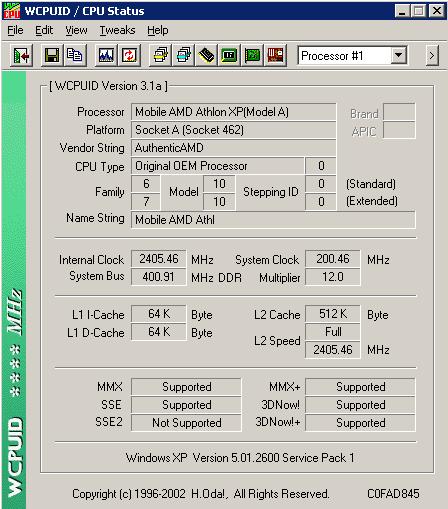This screenshot has height=509, width=448.
Task: Click the MMX+ Supported field
Action: pyautogui.click(x=360, y=387)
